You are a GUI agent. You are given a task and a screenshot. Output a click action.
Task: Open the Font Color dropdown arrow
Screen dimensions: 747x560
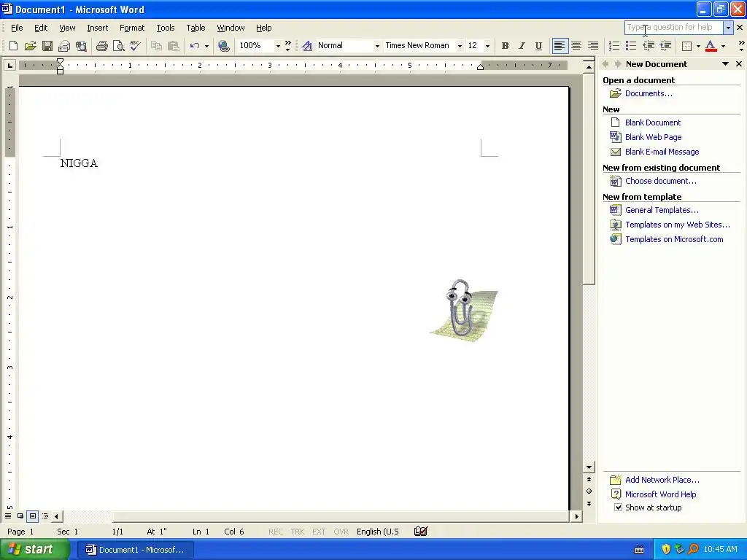point(723,46)
